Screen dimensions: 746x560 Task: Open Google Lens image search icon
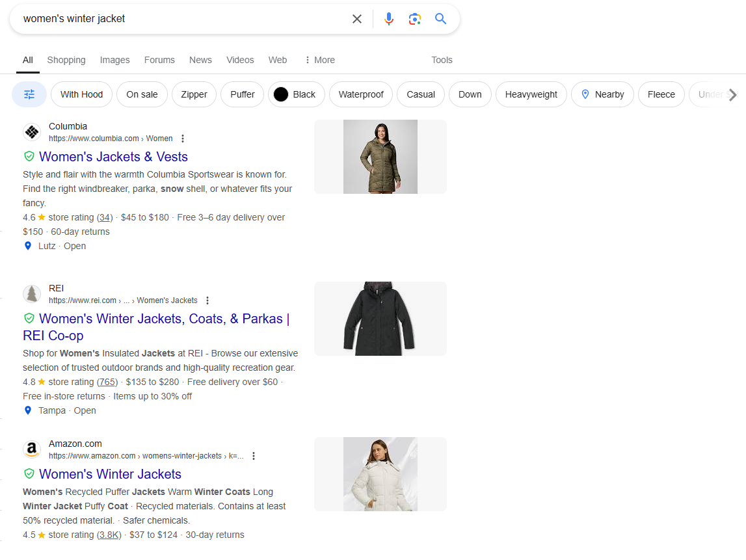coord(415,19)
